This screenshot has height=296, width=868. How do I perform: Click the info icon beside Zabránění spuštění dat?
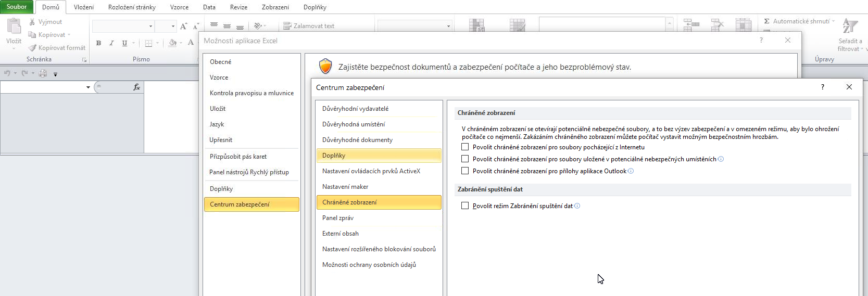[577, 206]
